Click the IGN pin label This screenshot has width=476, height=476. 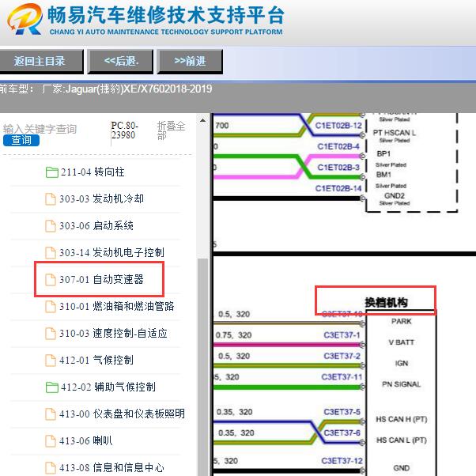(x=402, y=364)
